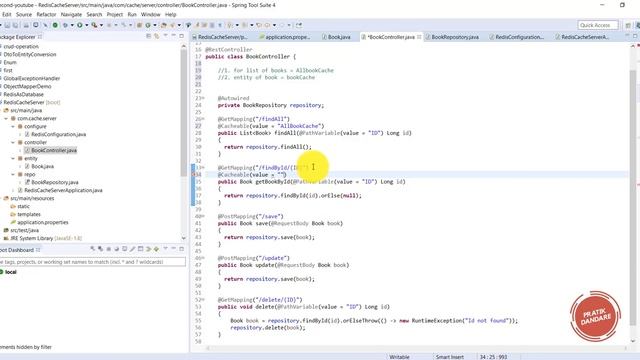
Task: Switch to RedisConfiguration editor tab
Action: click(516, 37)
